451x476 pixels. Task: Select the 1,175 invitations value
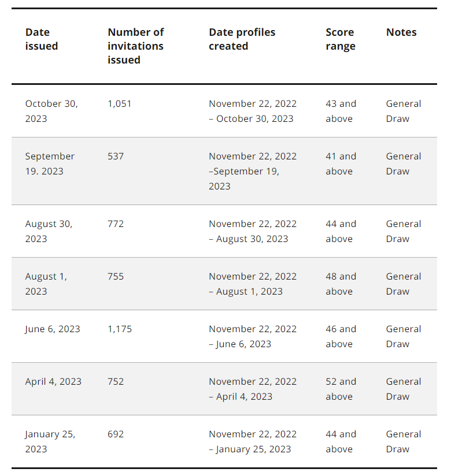pyautogui.click(x=120, y=329)
